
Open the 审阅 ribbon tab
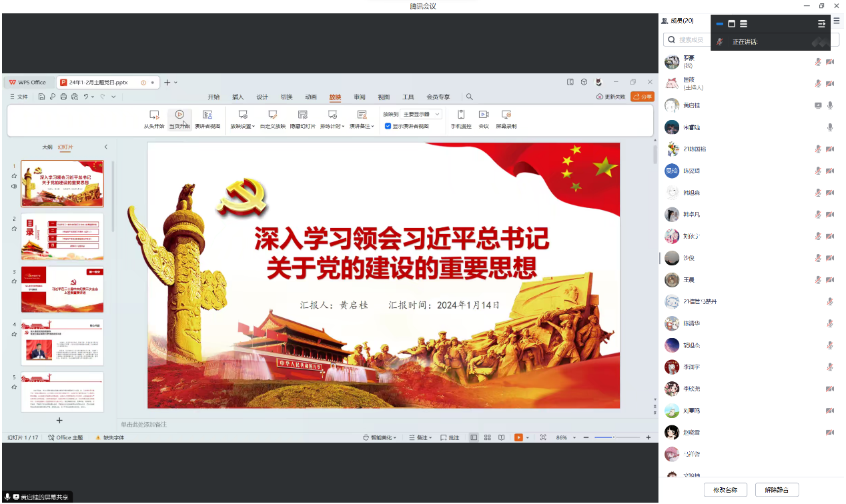360,97
